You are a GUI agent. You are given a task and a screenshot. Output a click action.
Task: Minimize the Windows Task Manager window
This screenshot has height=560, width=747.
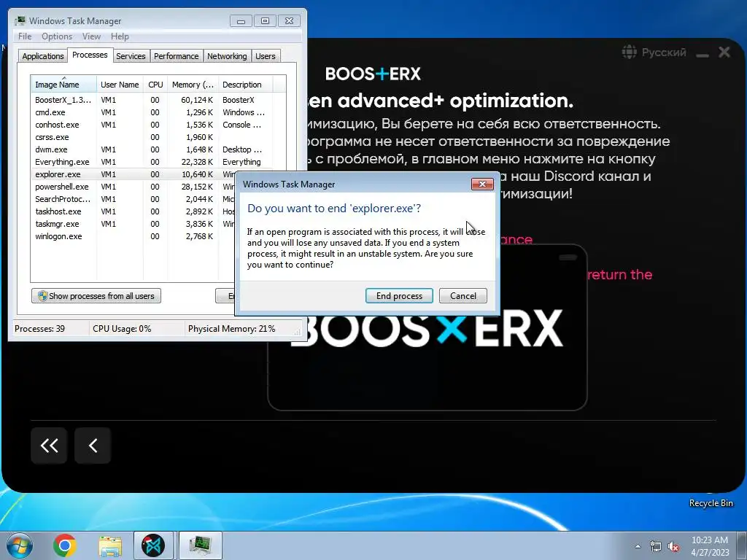coord(241,21)
